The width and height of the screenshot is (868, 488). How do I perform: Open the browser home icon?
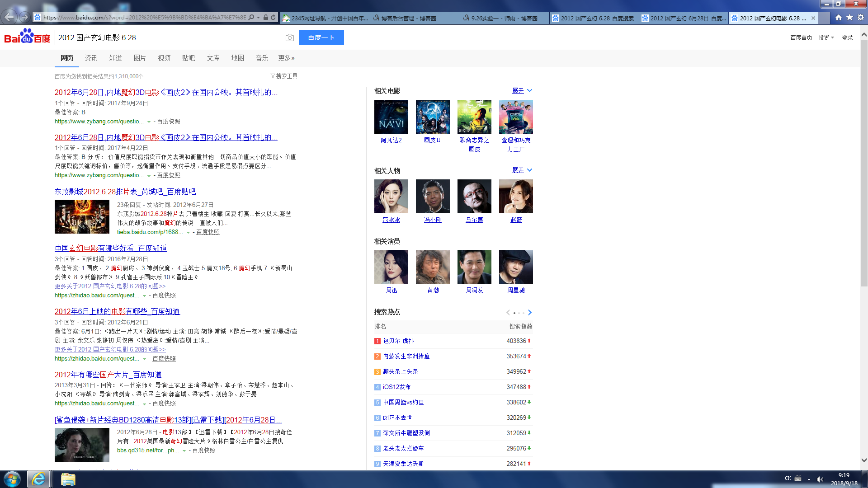pos(838,18)
